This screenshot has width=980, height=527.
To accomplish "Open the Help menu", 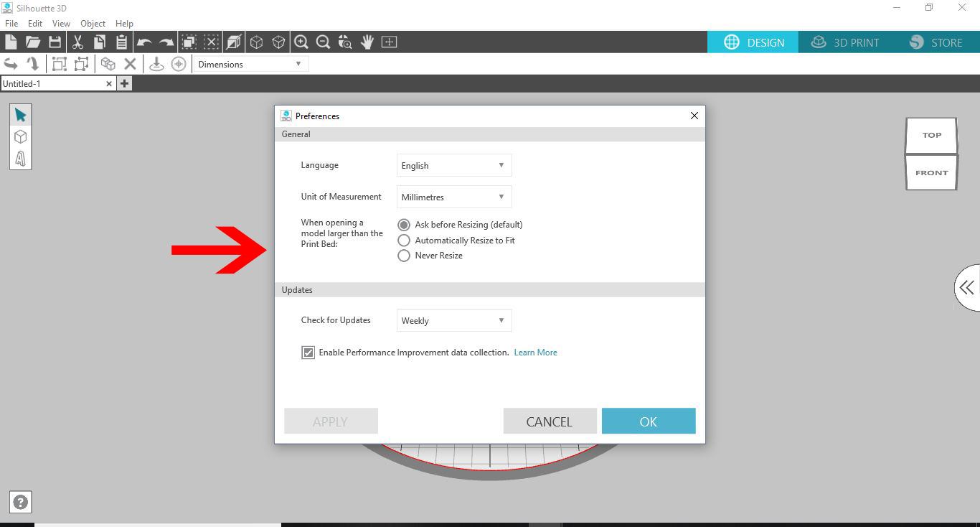I will pyautogui.click(x=124, y=24).
